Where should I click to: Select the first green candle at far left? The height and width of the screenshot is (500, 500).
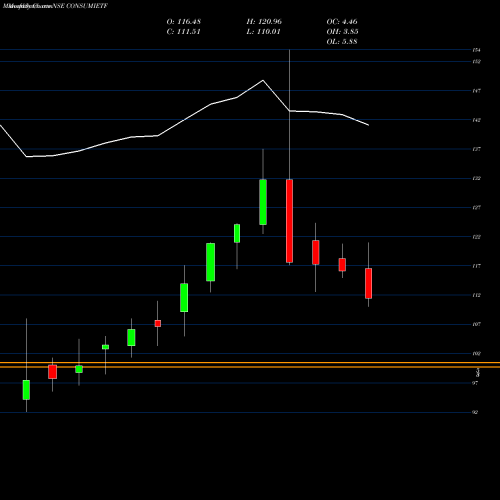[x=26, y=390]
